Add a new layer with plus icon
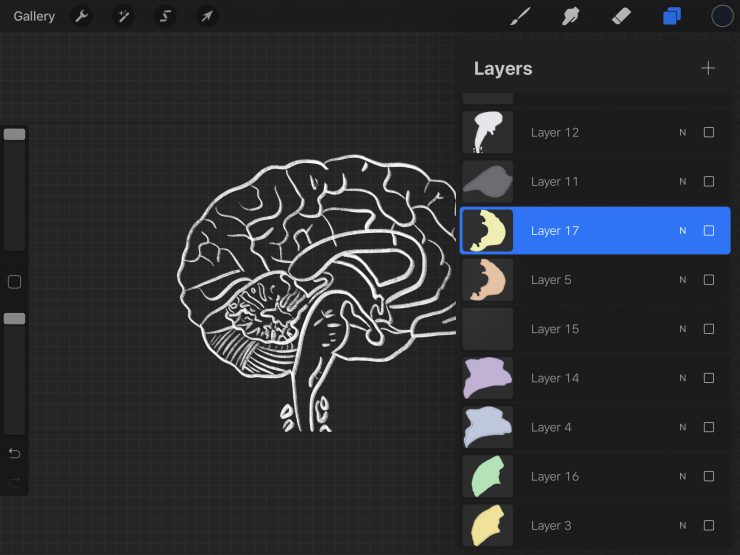Image resolution: width=740 pixels, height=555 pixels. click(708, 68)
